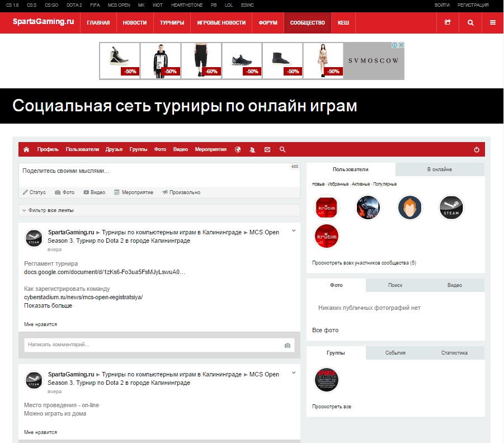Viewport: 504px width, 443px height.
Task: Open the Sparta Gaming group avatar
Action: pyautogui.click(x=327, y=380)
